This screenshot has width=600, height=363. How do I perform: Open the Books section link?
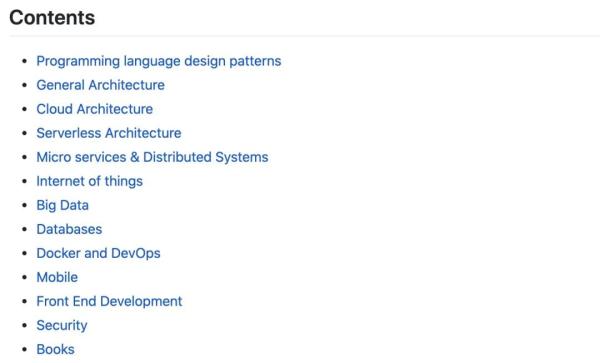point(55,349)
